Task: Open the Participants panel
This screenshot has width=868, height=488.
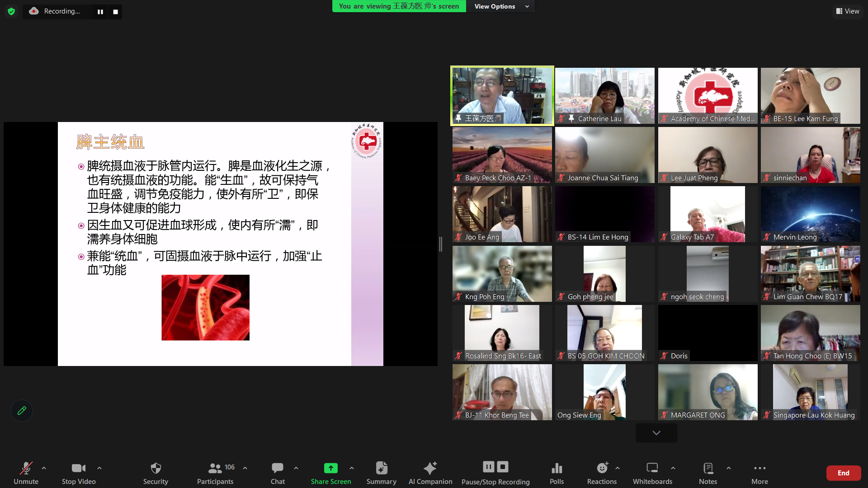Action: 215,473
